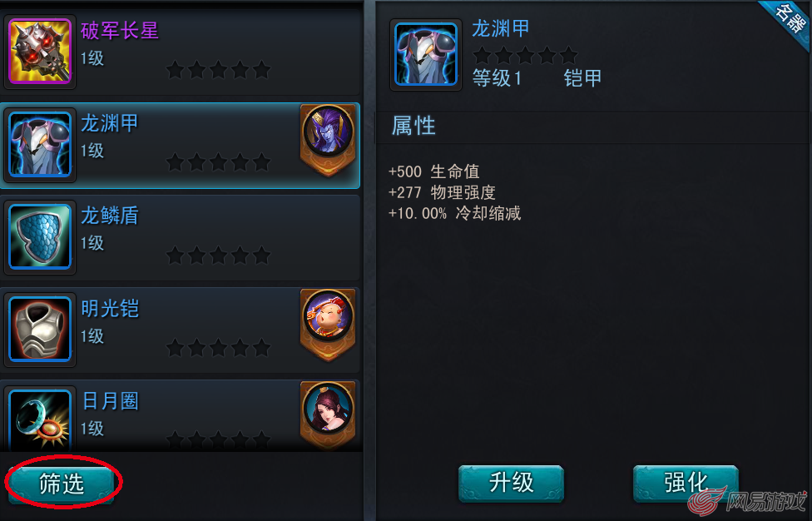The image size is (812, 521).
Task: Click the star rating of 破军长星
Action: 218,69
